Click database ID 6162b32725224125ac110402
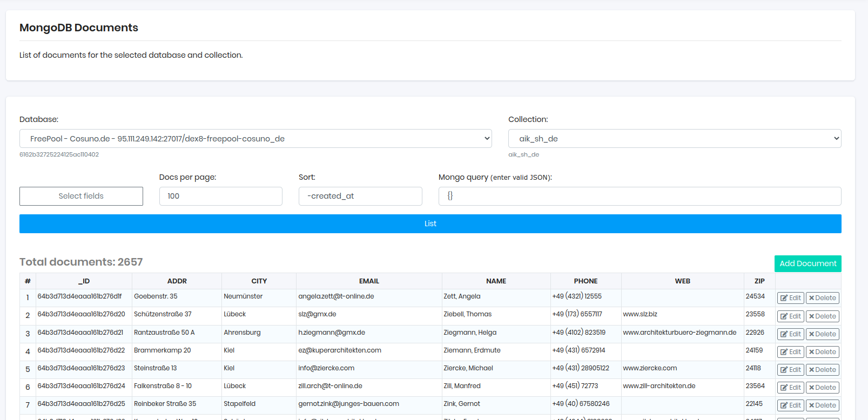The height and width of the screenshot is (420, 868). tap(59, 154)
